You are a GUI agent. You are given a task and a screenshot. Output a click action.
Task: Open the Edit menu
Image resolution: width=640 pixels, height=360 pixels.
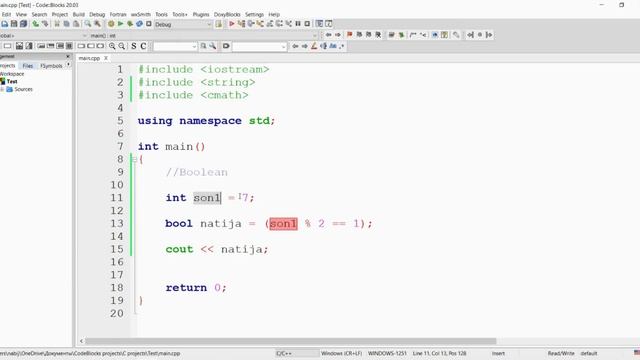7,14
